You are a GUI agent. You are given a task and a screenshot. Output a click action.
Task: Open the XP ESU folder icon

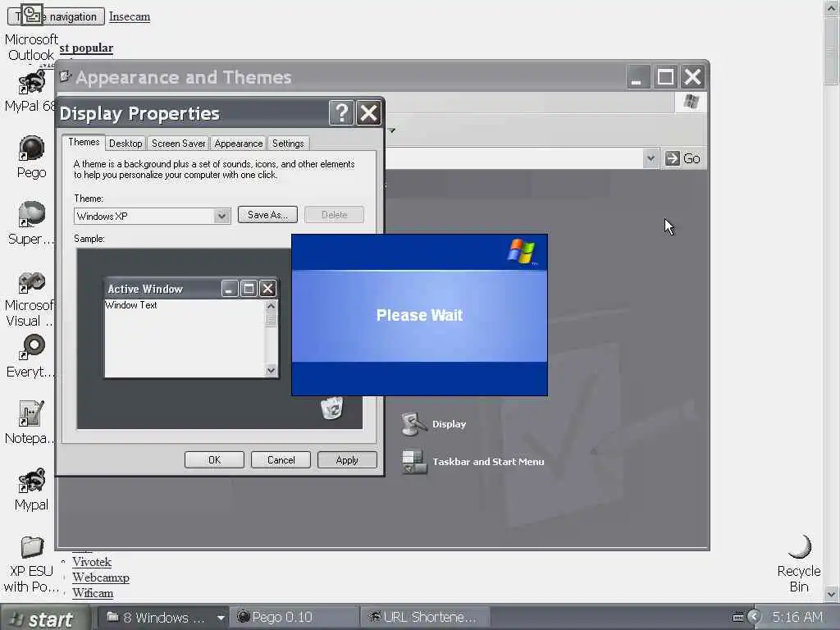click(31, 564)
